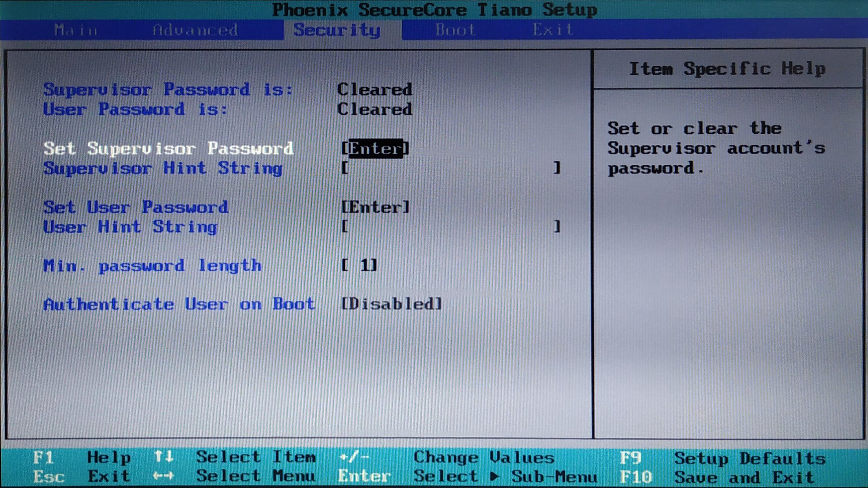This screenshot has width=868, height=488.
Task: Click User Password is Cleared status
Action: click(x=375, y=109)
